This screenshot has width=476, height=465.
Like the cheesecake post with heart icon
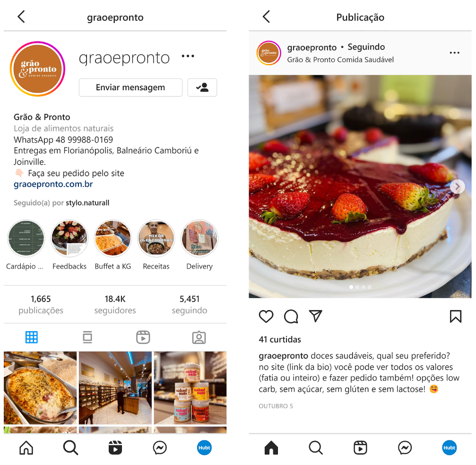(x=266, y=317)
